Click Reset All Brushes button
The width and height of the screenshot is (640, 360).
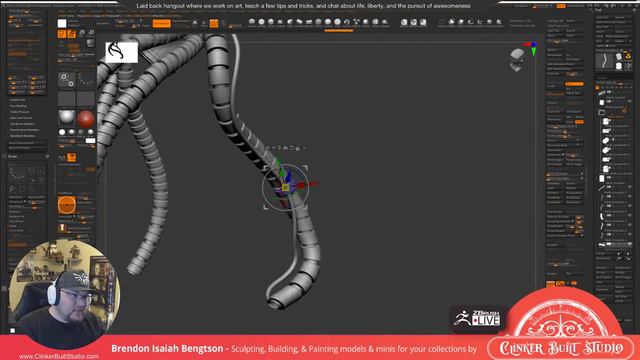click(27, 148)
